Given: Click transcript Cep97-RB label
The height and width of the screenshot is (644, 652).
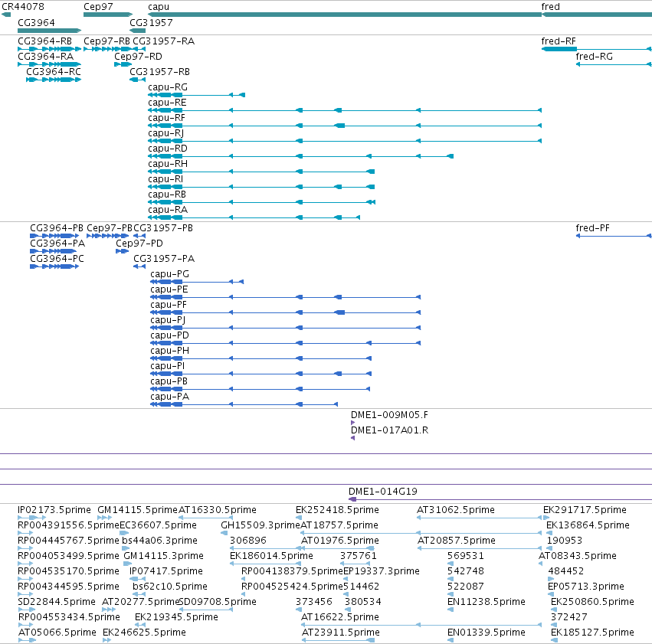Looking at the screenshot, I should point(106,41).
